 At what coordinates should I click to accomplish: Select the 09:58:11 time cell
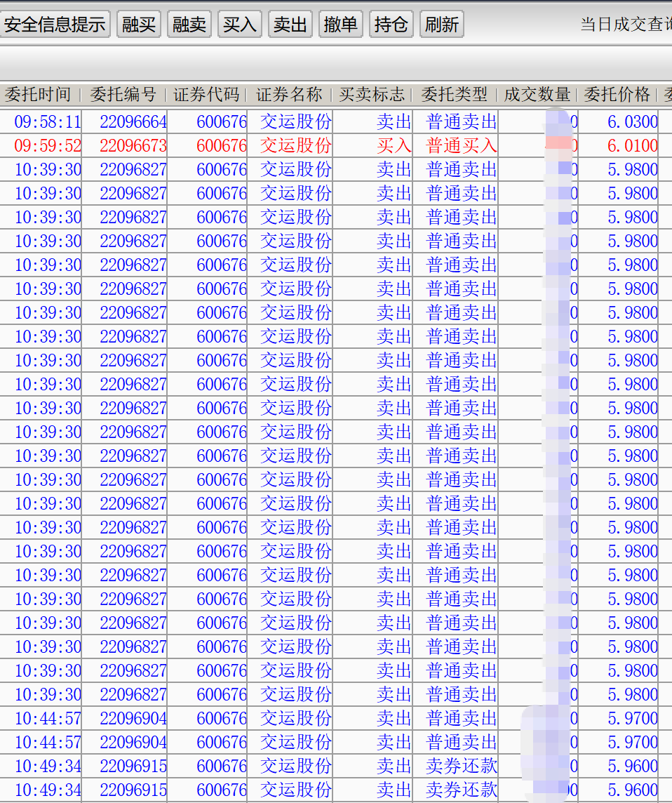pyautogui.click(x=48, y=122)
